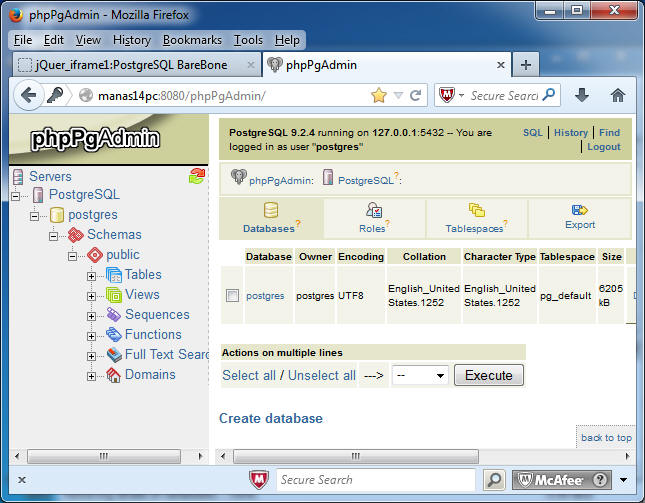
Task: Switch to the jQuer_iframe1 PostgreSQL BareBone tab
Action: tap(137, 65)
